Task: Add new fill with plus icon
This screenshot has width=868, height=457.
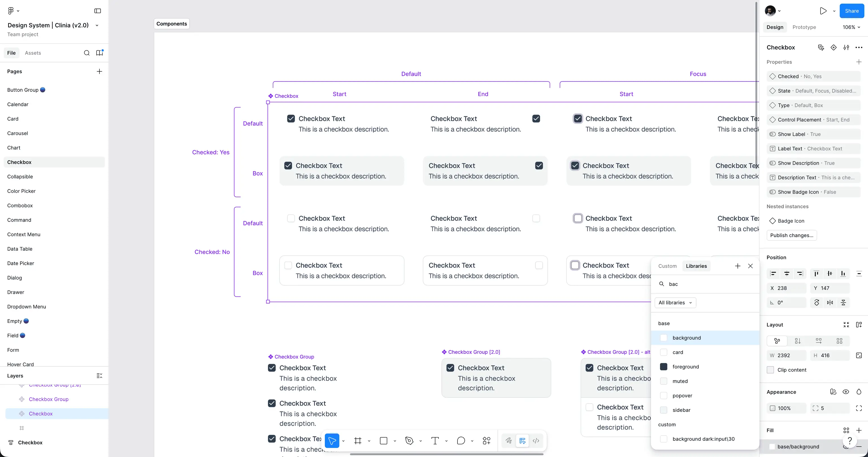Action: pos(859,430)
